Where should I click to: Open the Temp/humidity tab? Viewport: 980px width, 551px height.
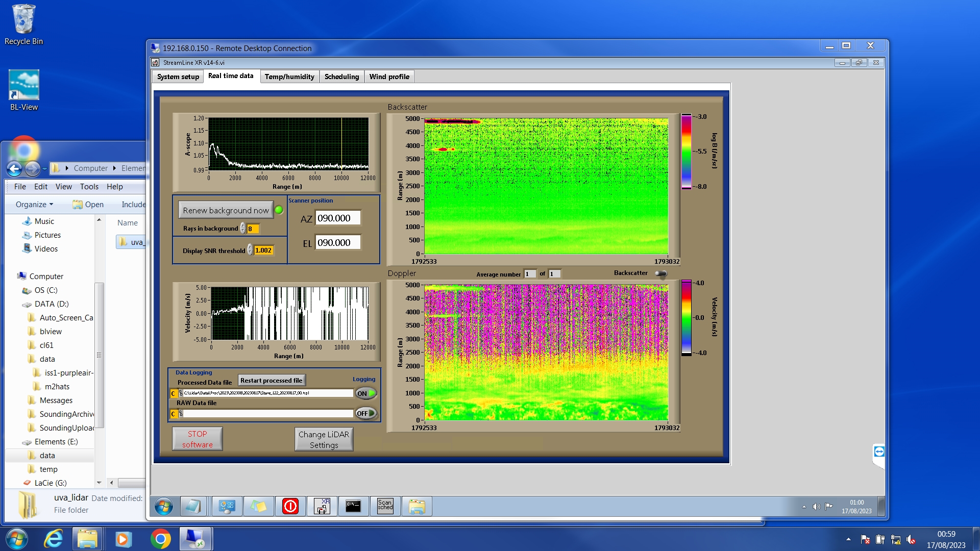point(289,77)
